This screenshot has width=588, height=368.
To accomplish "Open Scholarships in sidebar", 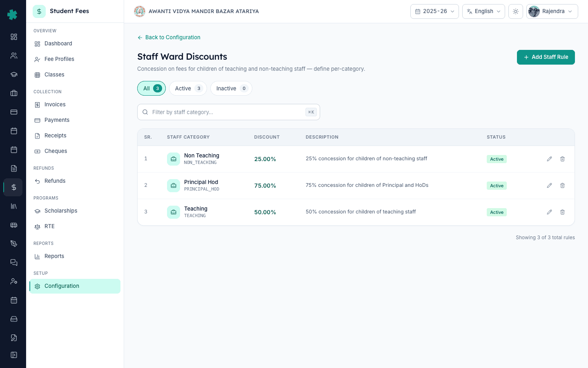I will [x=75, y=211].
